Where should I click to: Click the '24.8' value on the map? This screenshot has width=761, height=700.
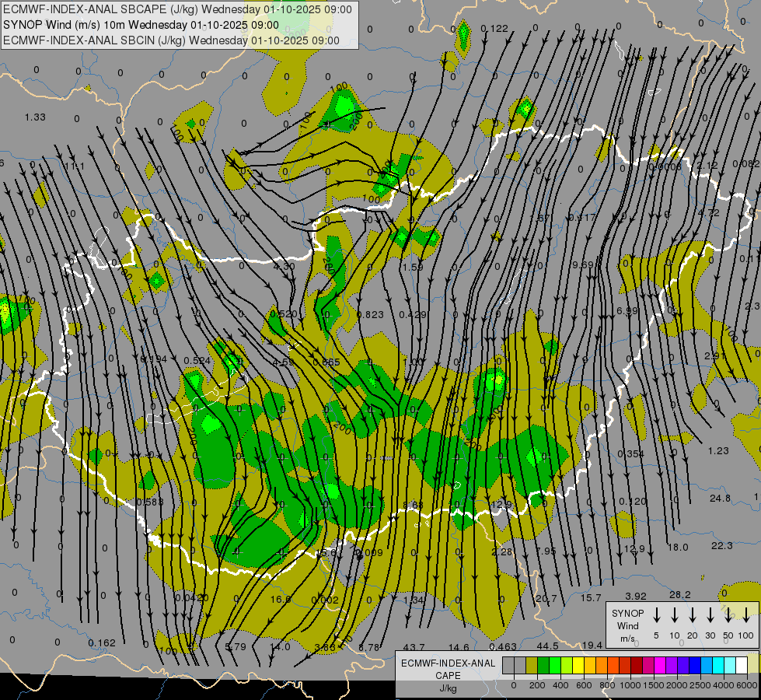coord(720,499)
